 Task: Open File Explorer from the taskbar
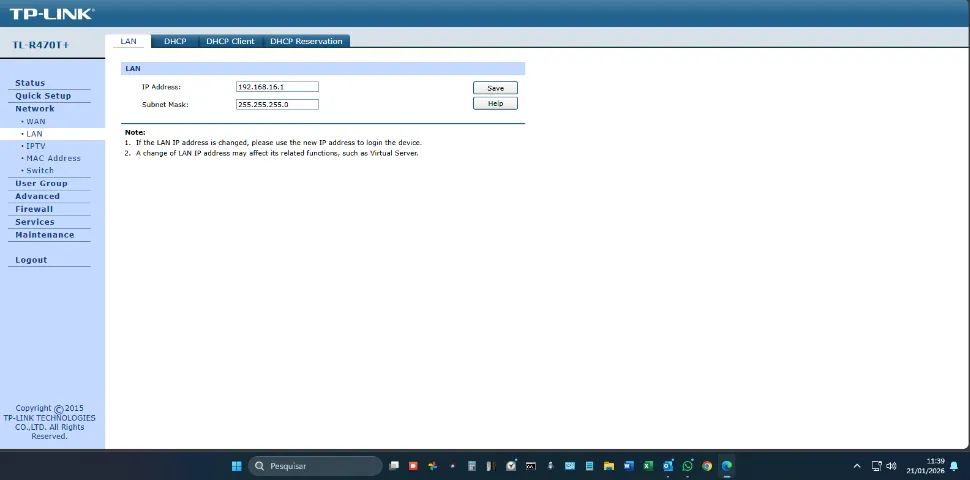click(609, 466)
